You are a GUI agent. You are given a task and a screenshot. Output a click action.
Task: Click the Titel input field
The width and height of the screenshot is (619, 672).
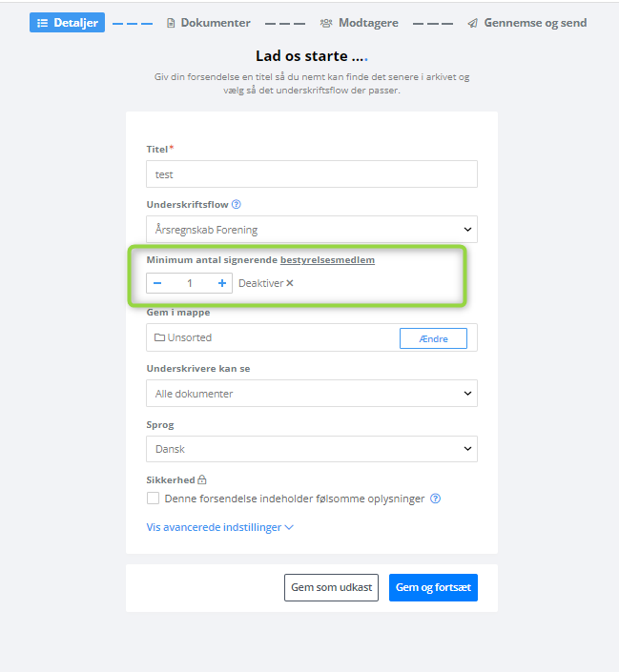(312, 174)
